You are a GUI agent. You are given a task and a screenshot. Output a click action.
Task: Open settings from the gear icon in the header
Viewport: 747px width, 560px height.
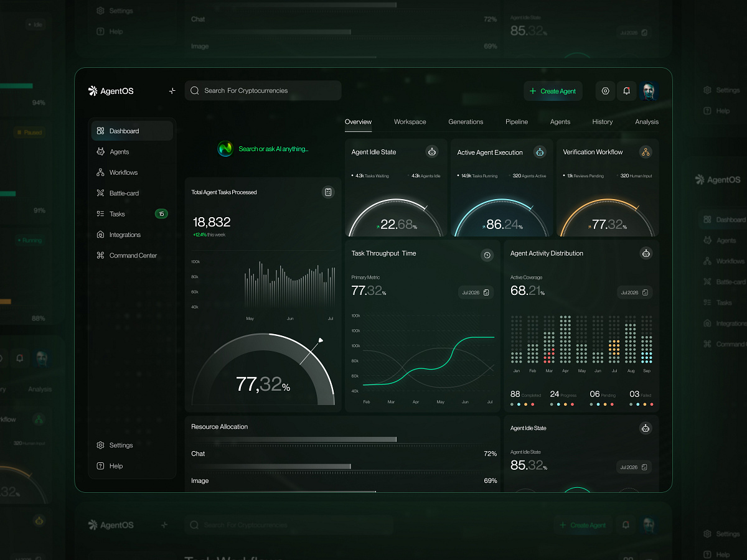[605, 91]
